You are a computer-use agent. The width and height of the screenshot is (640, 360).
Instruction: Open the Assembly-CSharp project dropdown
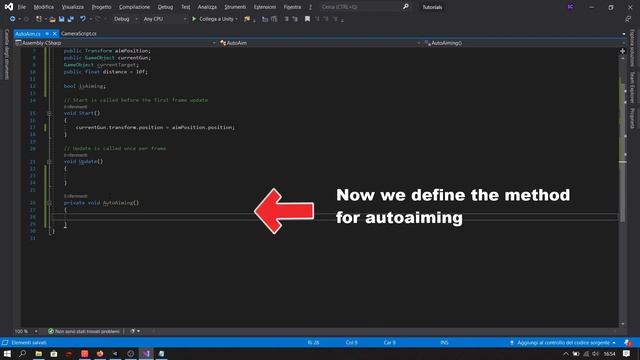116,43
